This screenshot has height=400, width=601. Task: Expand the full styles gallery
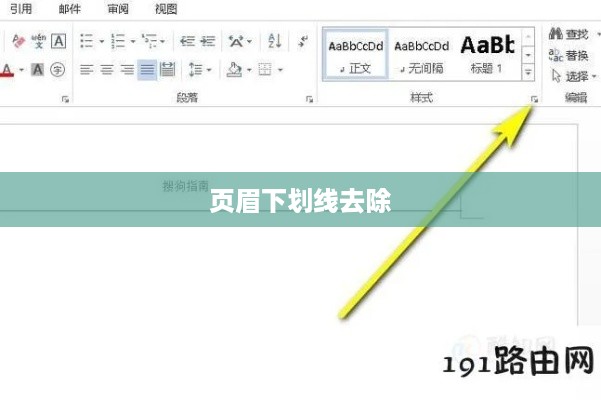[528, 72]
